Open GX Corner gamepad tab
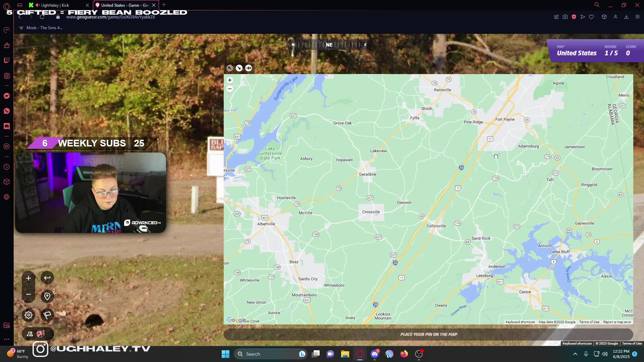644x362 pixels. tap(20, 5)
